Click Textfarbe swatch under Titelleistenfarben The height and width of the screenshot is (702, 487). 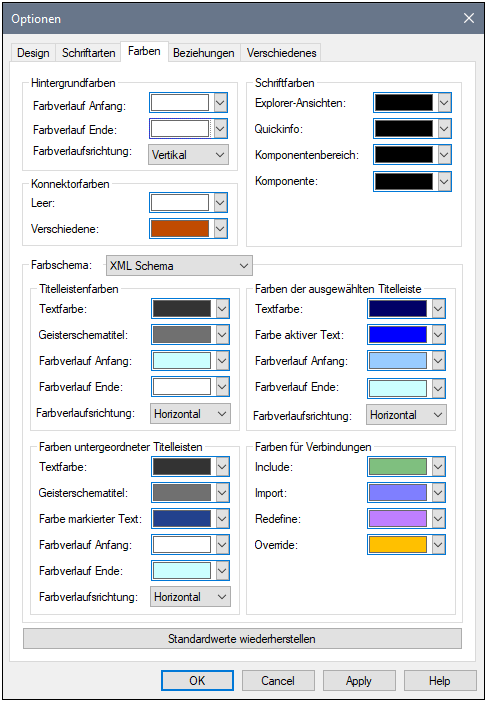pyautogui.click(x=182, y=308)
